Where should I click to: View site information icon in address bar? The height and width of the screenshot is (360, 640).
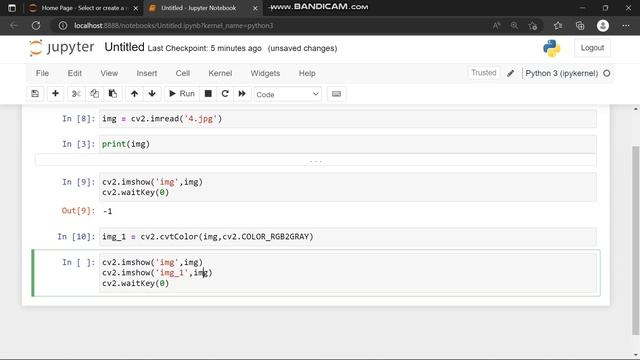click(62, 25)
